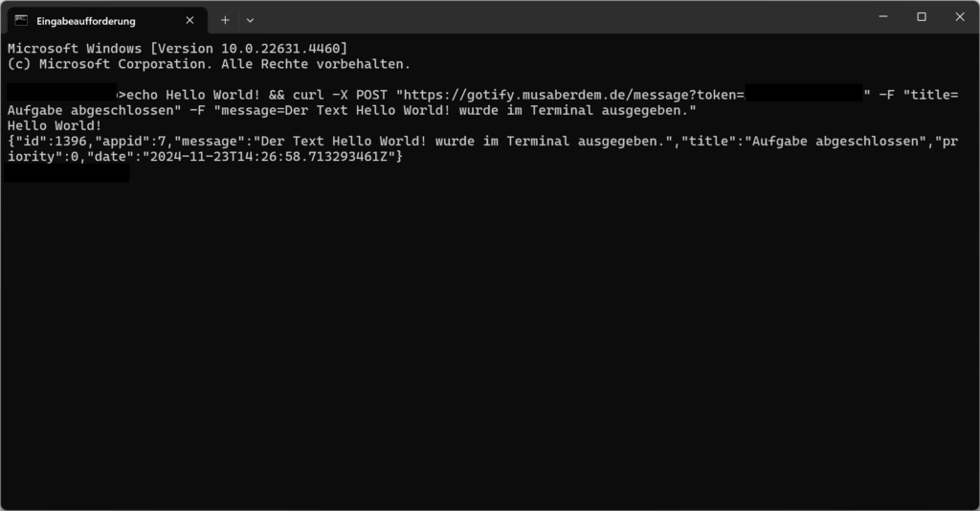Expand the new tab profile dropdown
This screenshot has width=980, height=511.
250,20
